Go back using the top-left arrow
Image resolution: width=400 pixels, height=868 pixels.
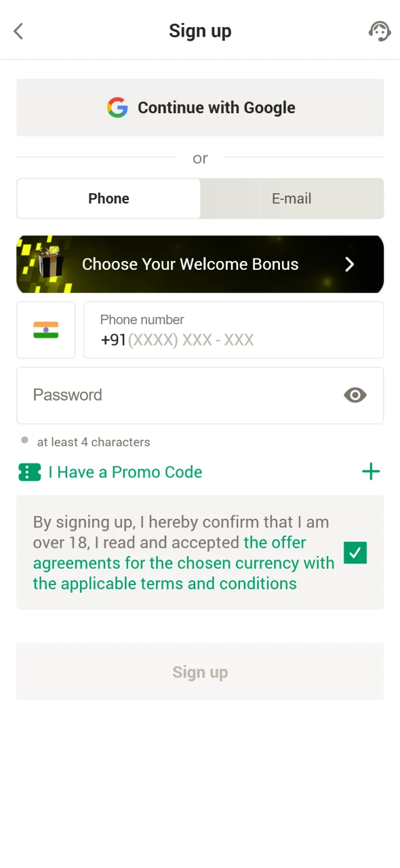click(x=18, y=31)
